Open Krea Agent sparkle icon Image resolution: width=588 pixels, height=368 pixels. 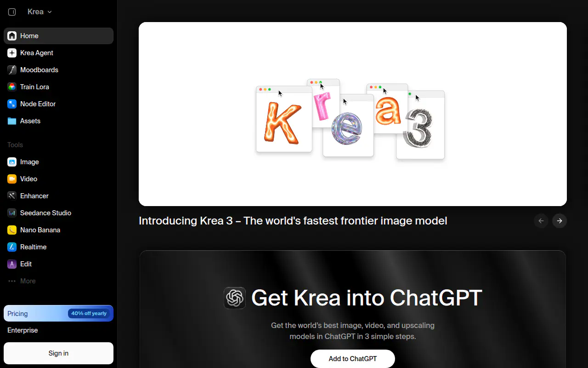12,53
